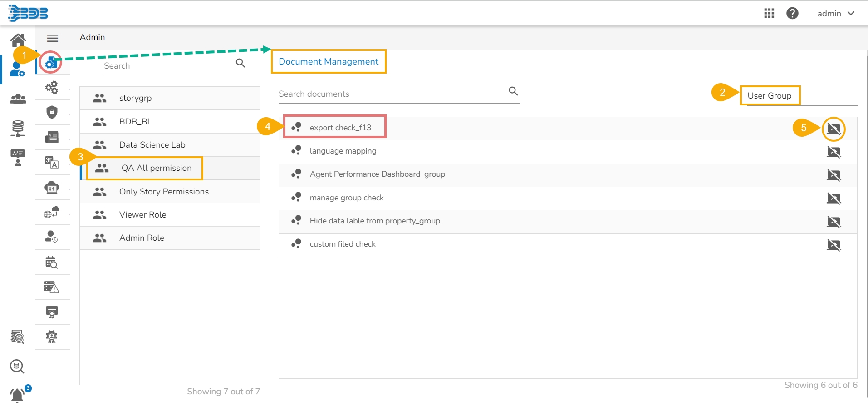
Task: Toggle exclude icon for custom filed check
Action: pos(834,245)
